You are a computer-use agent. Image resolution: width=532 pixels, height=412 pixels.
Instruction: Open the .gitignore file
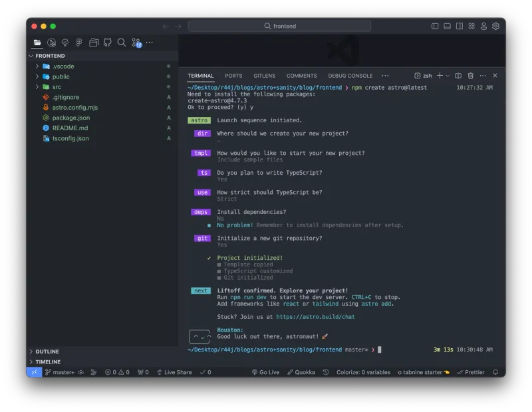pyautogui.click(x=102, y=97)
